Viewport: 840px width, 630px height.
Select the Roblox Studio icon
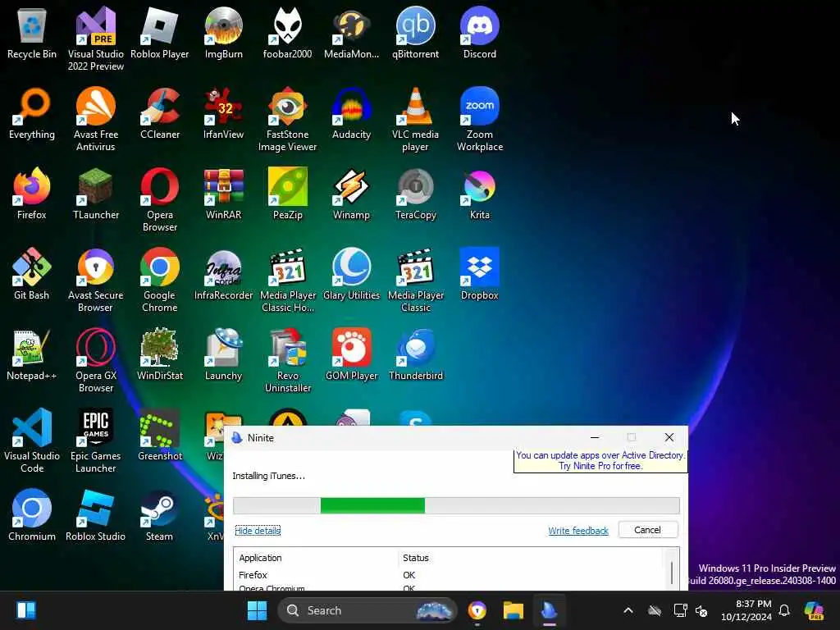tap(95, 515)
